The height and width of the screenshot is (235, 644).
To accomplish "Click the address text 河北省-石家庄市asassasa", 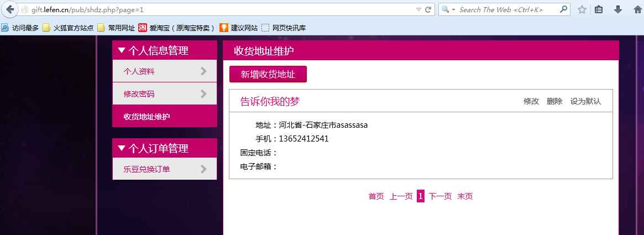I will [323, 125].
